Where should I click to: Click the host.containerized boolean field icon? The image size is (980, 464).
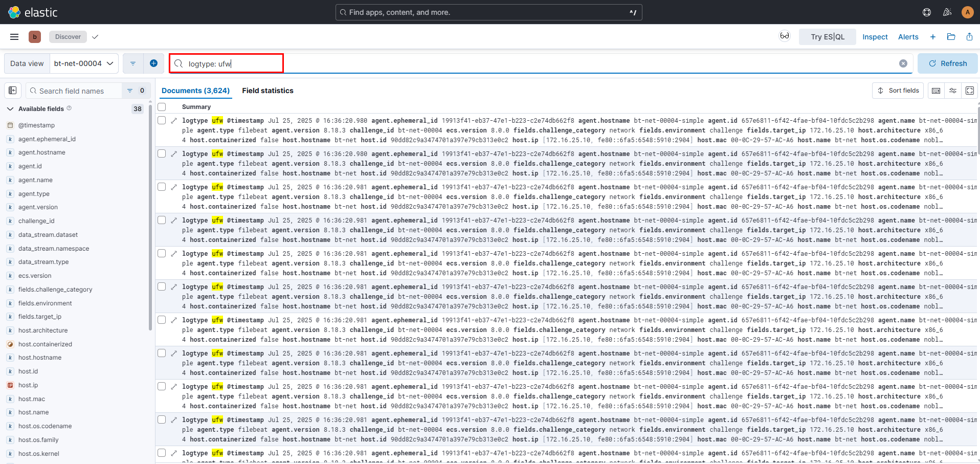coord(10,344)
